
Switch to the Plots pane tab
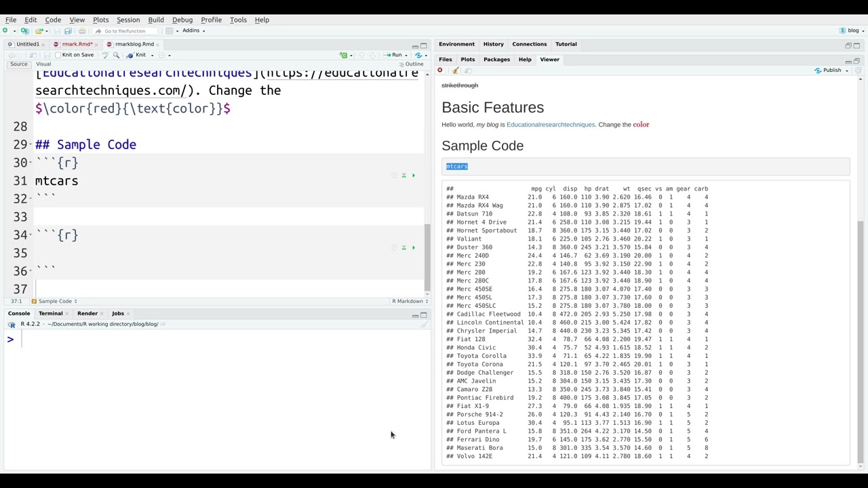point(467,60)
